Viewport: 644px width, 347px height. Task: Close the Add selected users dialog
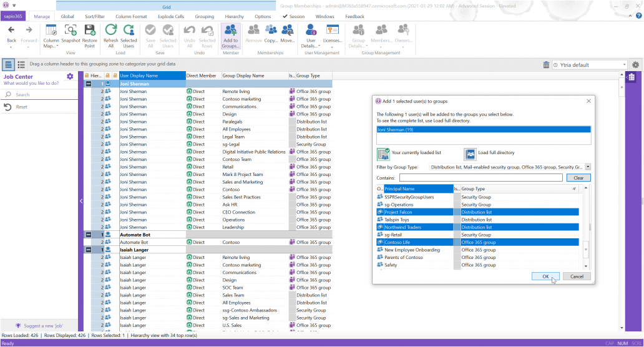pos(588,101)
